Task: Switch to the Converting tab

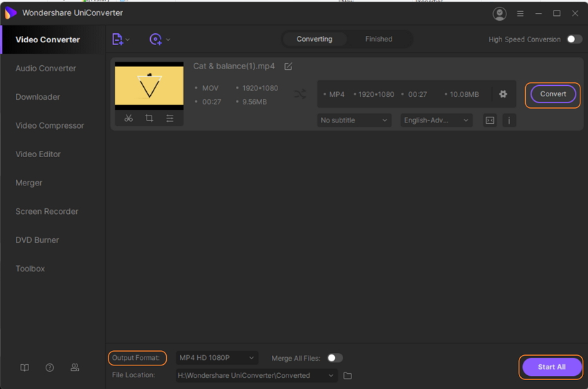Action: pos(314,39)
